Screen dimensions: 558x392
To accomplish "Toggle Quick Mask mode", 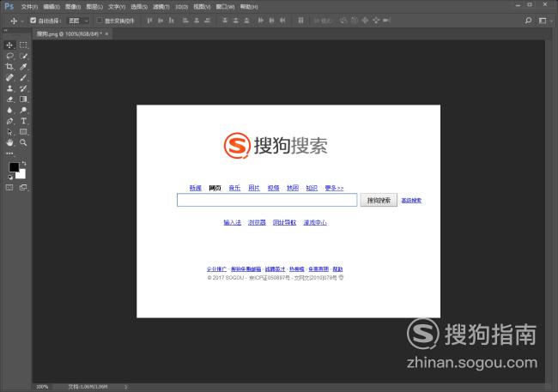I will coord(9,188).
